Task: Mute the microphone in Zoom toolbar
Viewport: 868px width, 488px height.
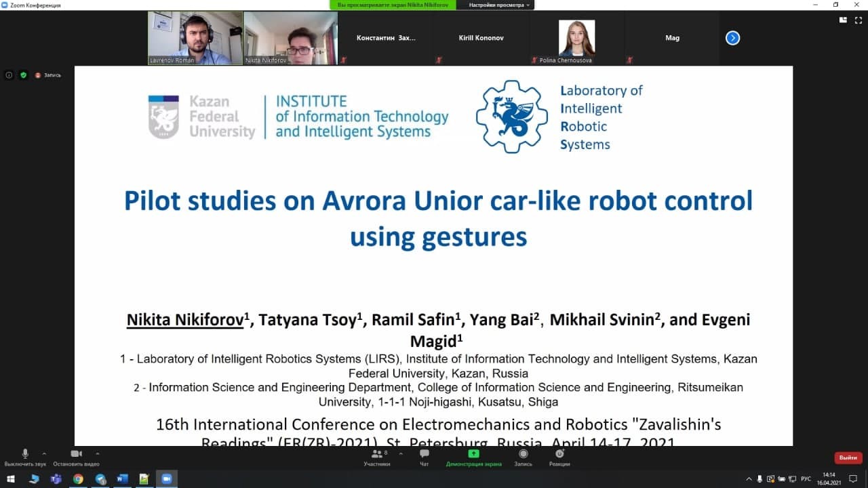Action: tap(25, 455)
